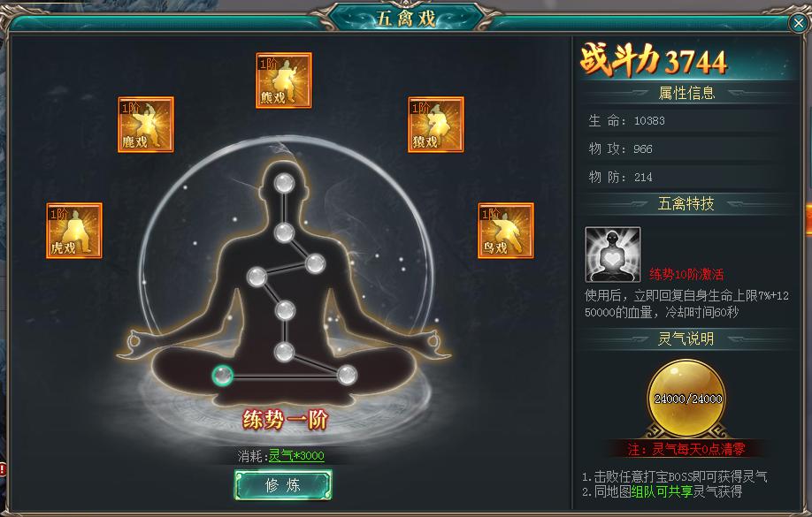Close the 五禽戏 panel
Screen dimensions: 812x517
click(799, 23)
